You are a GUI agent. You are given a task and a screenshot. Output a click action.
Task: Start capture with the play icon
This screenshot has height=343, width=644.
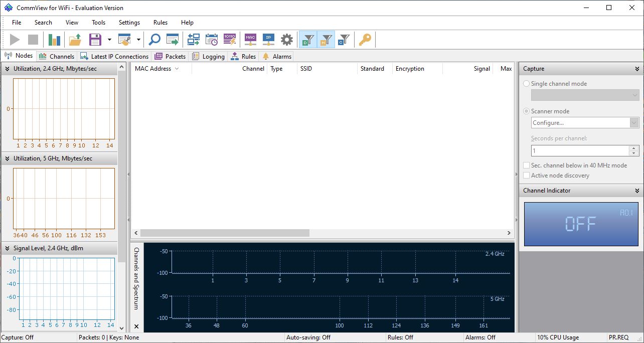(15, 40)
